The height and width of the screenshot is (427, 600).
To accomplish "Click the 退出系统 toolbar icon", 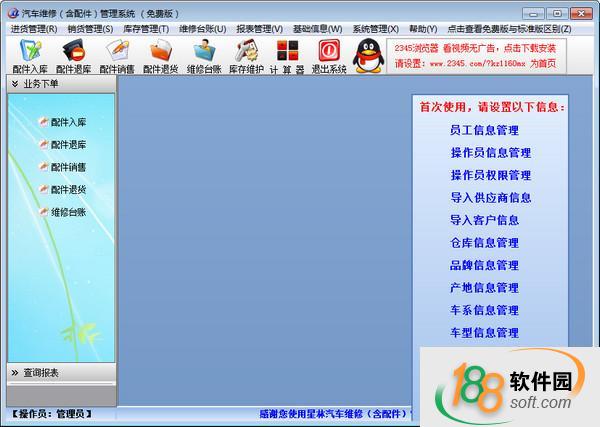I will pyautogui.click(x=328, y=54).
